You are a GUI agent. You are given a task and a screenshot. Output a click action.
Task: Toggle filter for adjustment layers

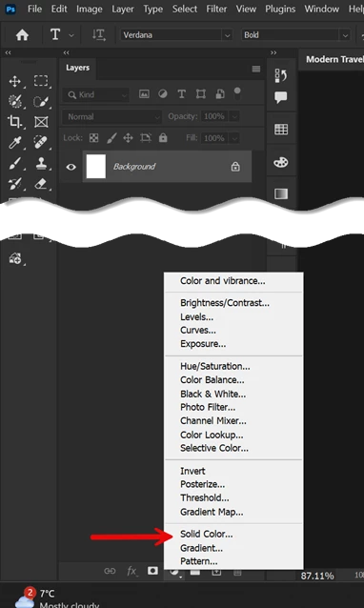tap(163, 93)
